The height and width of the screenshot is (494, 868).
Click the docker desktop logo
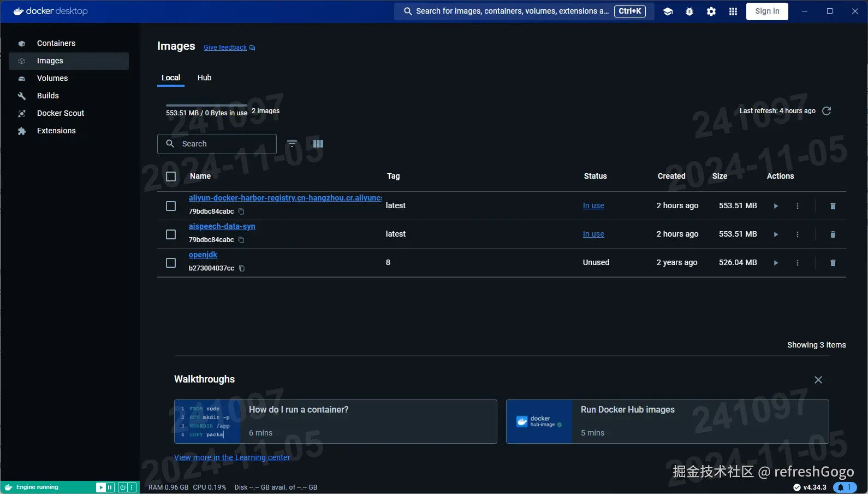click(50, 11)
